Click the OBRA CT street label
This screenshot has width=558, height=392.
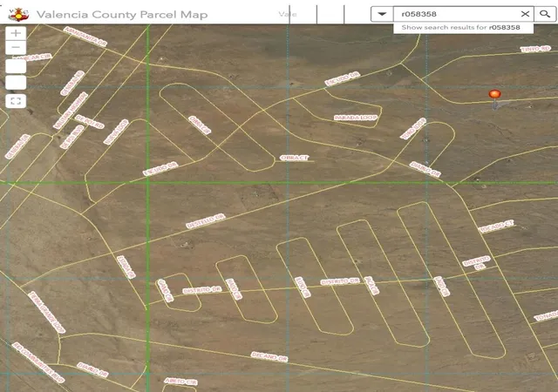295,158
